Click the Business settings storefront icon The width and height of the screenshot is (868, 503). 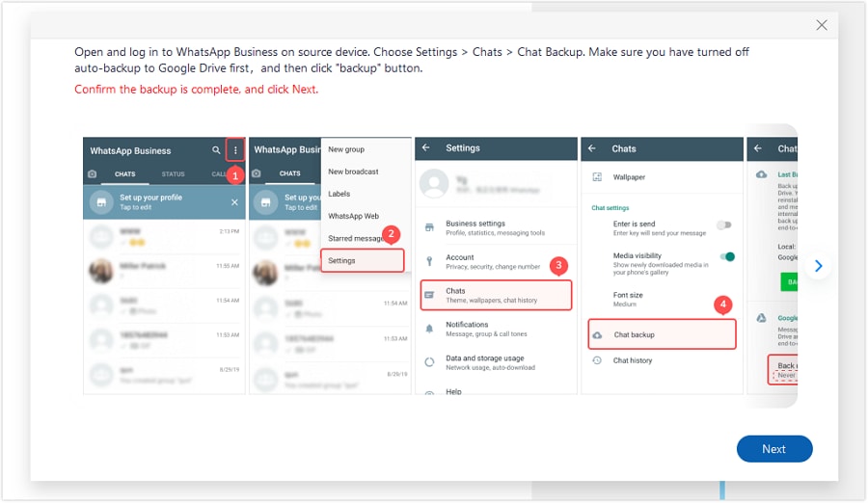(429, 227)
